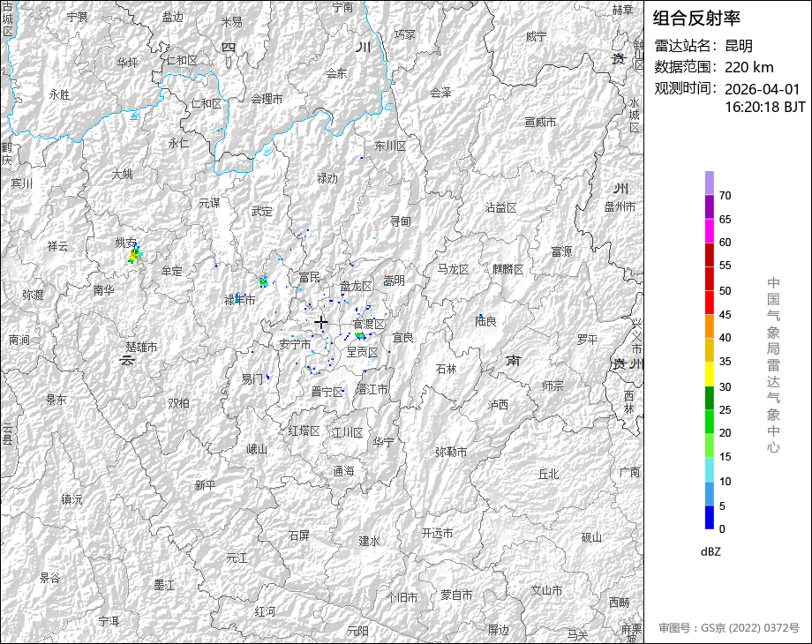Image resolution: width=812 pixels, height=644 pixels.
Task: Click the 建水 map label
Action: tap(369, 541)
